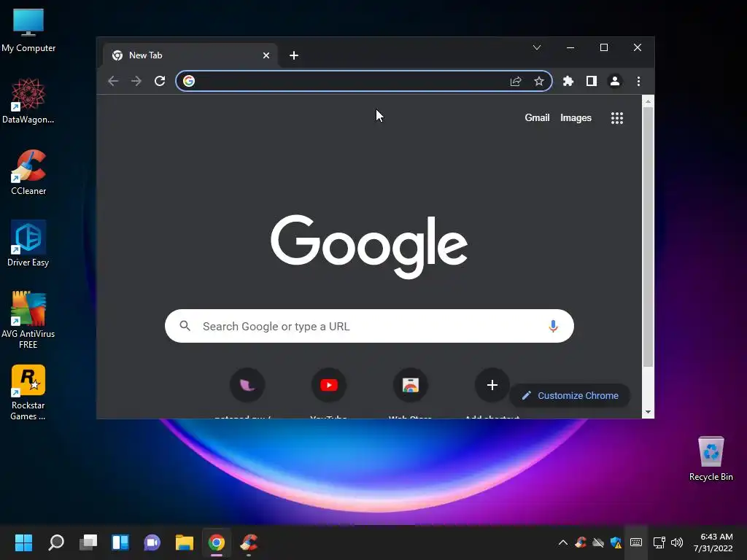This screenshot has height=560, width=747.
Task: Bookmark this tab with the star icon
Action: (x=539, y=82)
